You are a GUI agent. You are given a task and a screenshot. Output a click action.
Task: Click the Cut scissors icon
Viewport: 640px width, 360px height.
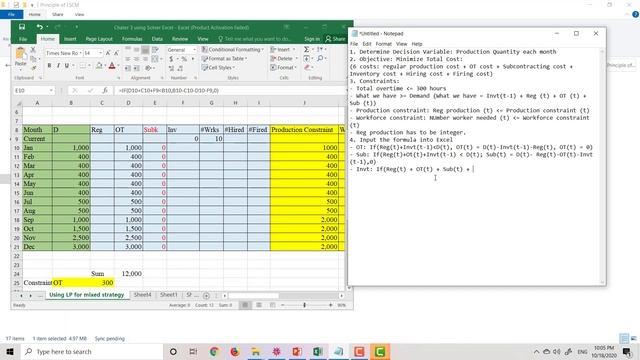coord(33,49)
